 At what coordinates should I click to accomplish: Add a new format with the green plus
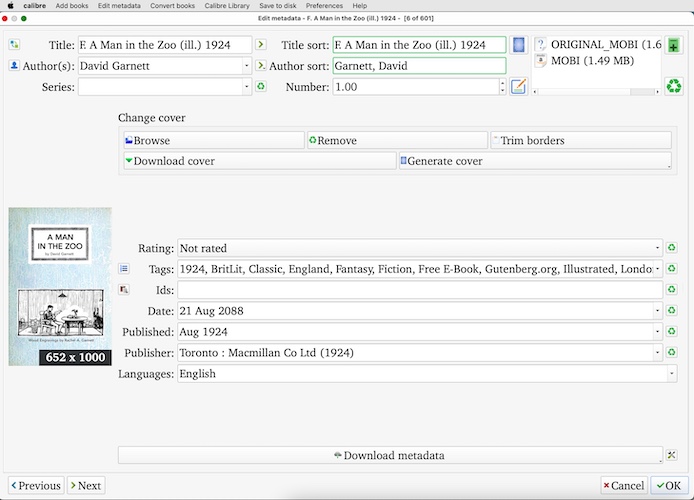(x=673, y=45)
